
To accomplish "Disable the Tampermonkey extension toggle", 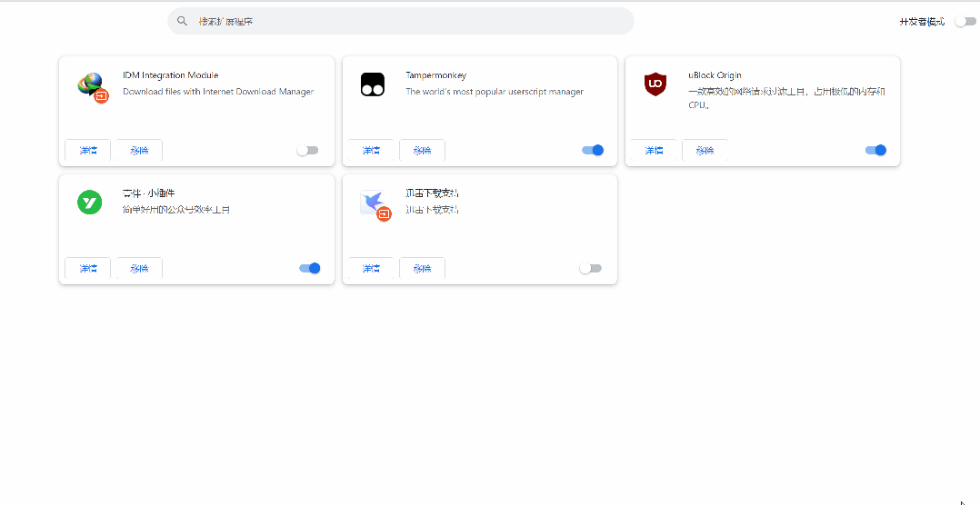I will point(593,150).
